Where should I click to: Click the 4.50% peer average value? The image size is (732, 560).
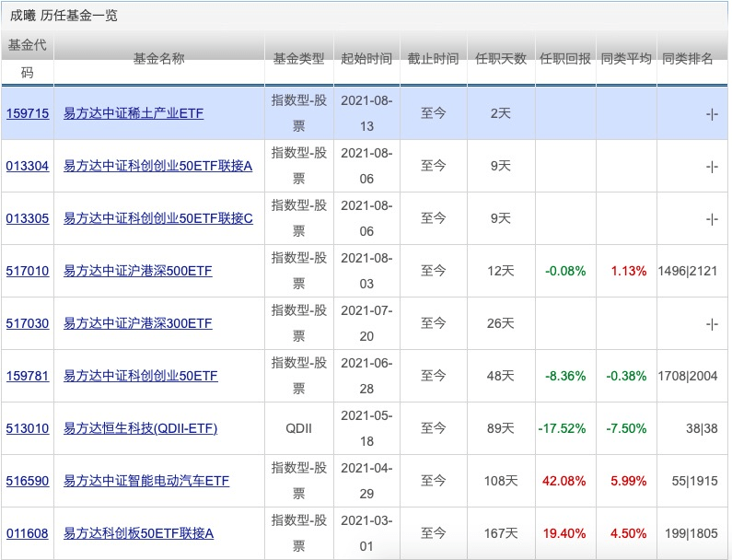tap(629, 533)
